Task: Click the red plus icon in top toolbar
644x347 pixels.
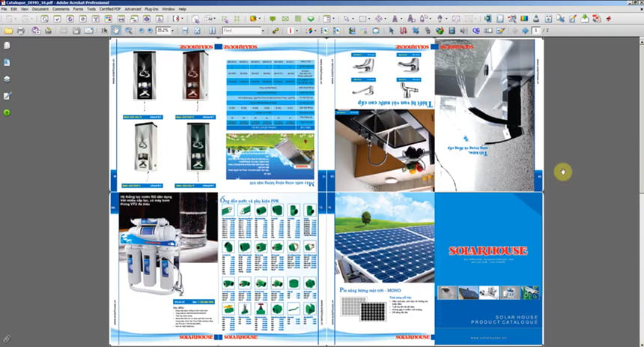Action: [x=609, y=19]
